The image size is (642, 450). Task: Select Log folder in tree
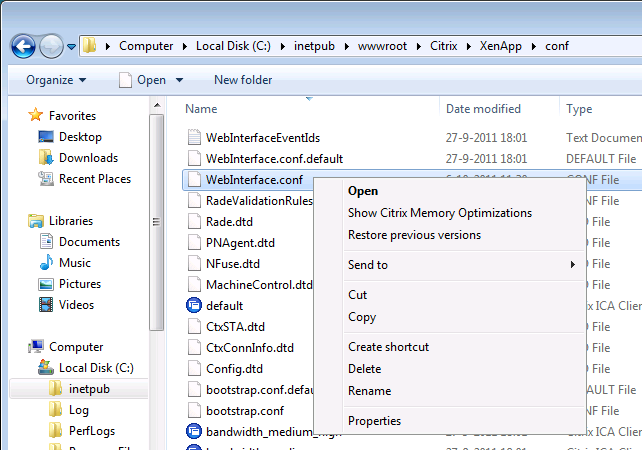(79, 410)
